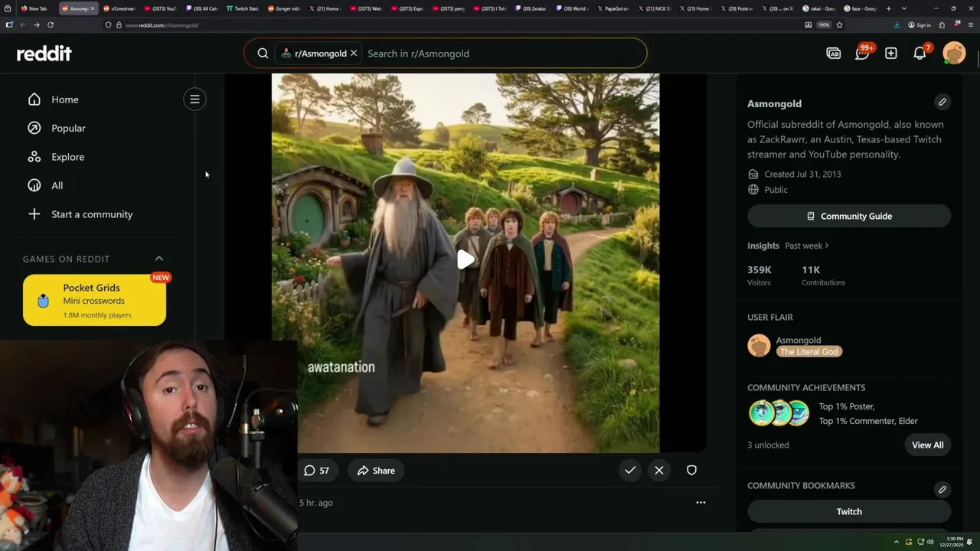Remove the r/Asmongold search filter chip
Screen dimensions: 980x551
(x=354, y=54)
